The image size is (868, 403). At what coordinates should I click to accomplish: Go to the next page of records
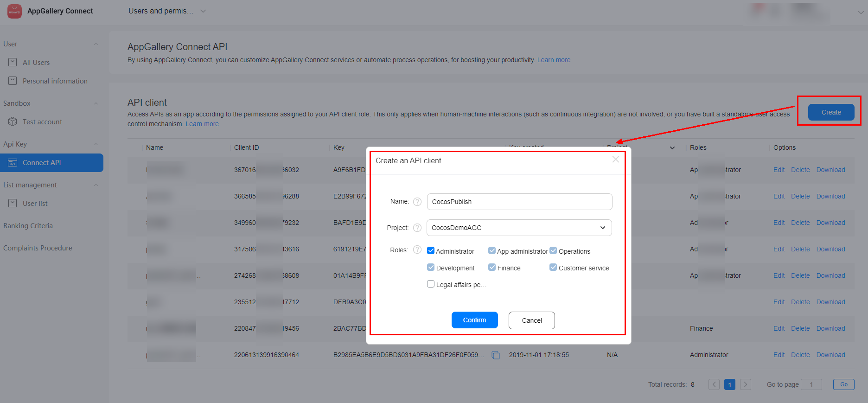(x=746, y=384)
